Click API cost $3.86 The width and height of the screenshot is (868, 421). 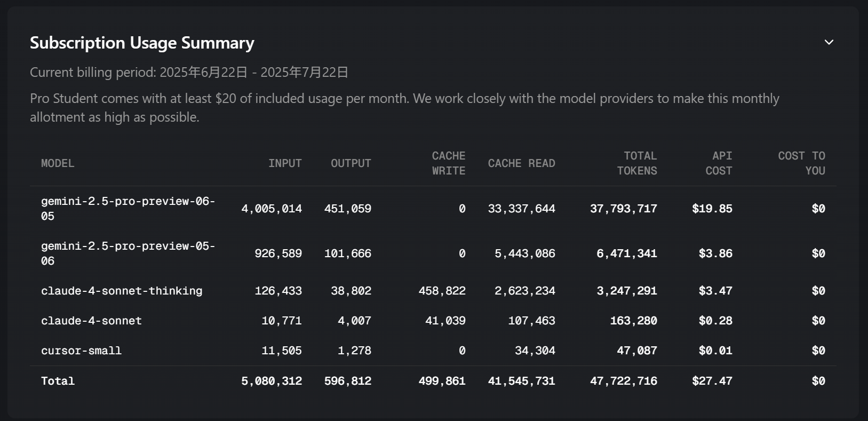coord(715,253)
